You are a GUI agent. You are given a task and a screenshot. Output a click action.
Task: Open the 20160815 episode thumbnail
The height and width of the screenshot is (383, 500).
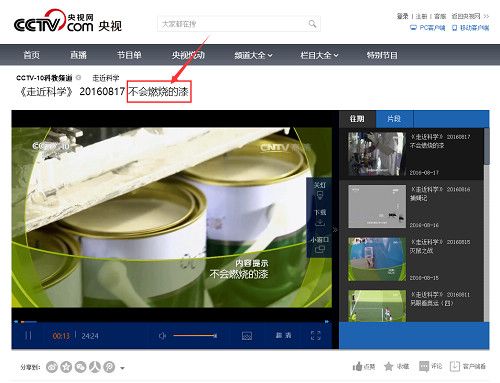point(377,259)
